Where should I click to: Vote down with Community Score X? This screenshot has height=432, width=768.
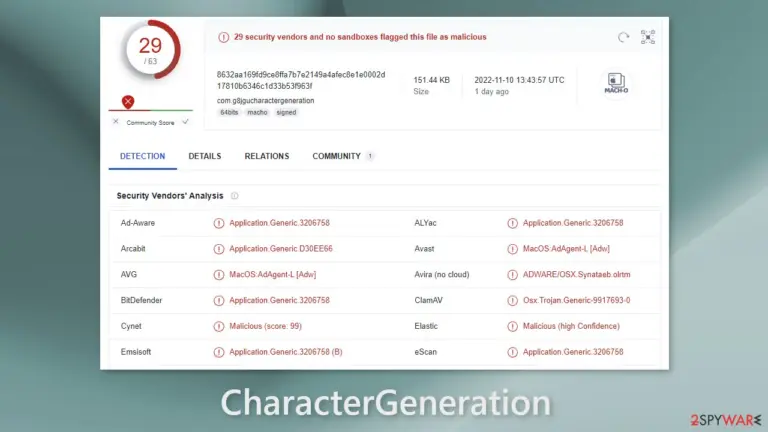tap(116, 121)
